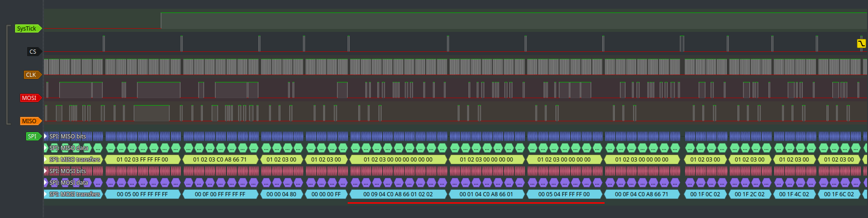
Task: Expand the SPI: MISO bits row
Action: [45, 137]
